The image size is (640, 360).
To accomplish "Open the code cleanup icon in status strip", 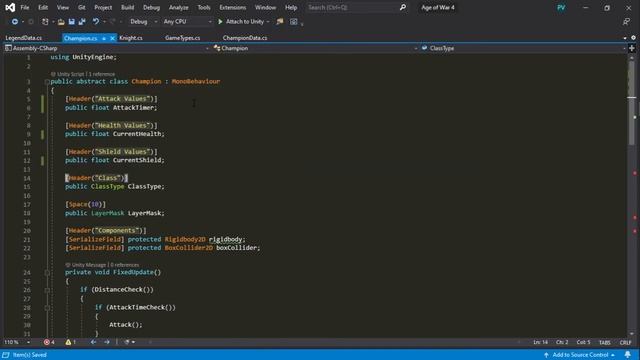I will [127, 342].
